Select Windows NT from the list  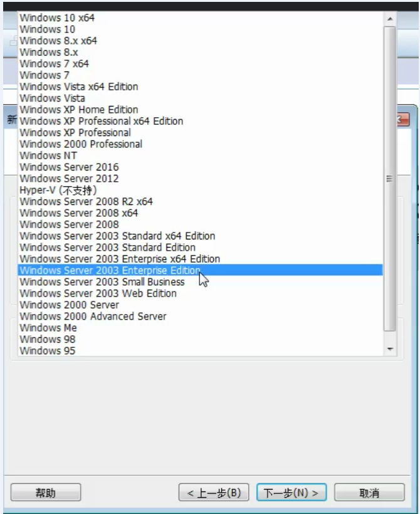pos(200,155)
